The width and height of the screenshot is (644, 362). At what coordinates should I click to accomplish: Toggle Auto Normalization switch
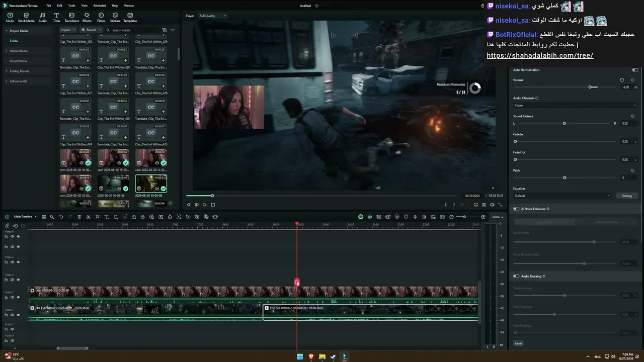click(634, 70)
